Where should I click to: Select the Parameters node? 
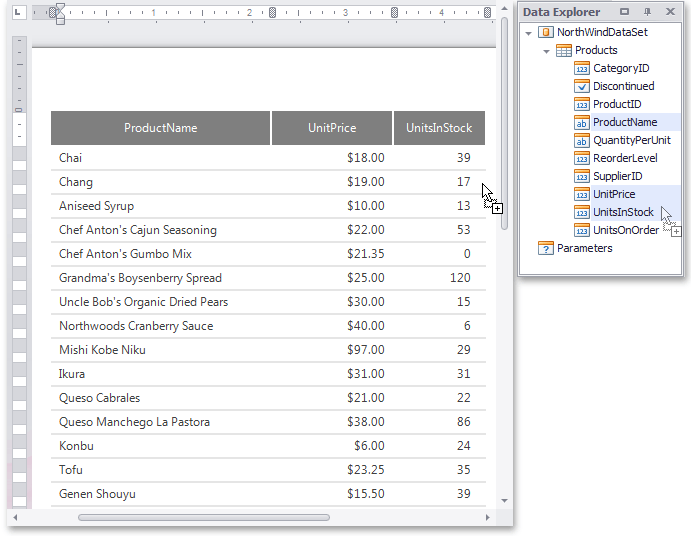pyautogui.click(x=584, y=248)
